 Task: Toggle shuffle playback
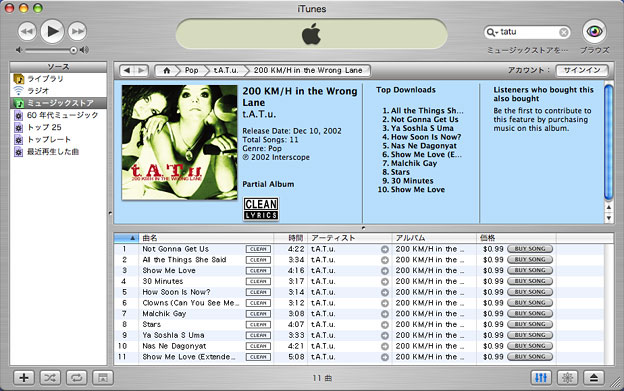[x=50, y=377]
